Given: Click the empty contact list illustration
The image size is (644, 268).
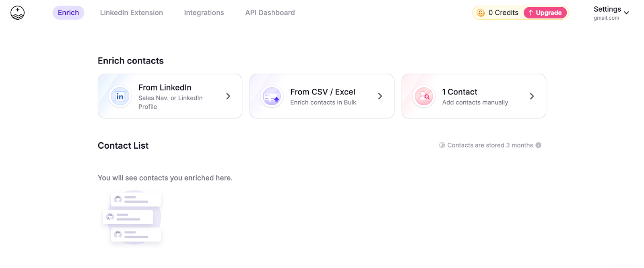Looking at the screenshot, I should 132,217.
